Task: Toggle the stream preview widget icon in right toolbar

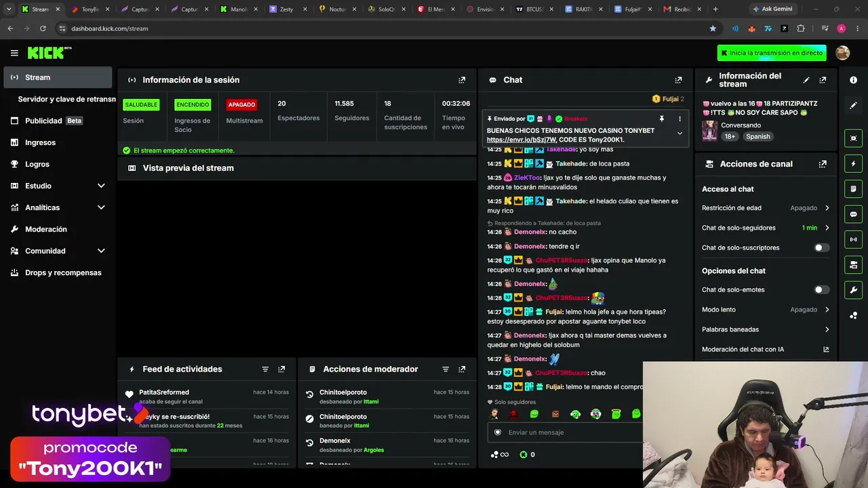Action: [x=853, y=138]
